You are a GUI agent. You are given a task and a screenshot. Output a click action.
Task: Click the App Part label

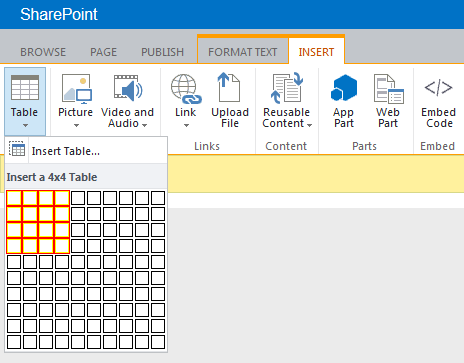[344, 118]
